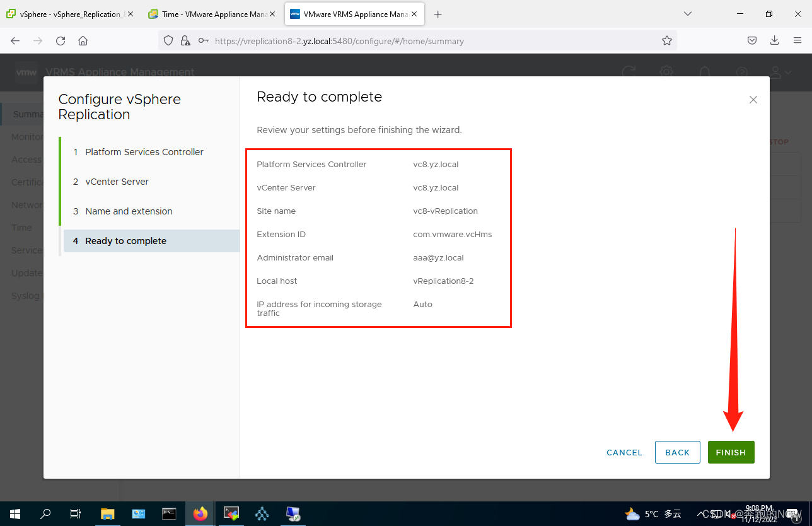This screenshot has width=812, height=526.
Task: Click the settings gear in VRMS header
Action: (666, 72)
